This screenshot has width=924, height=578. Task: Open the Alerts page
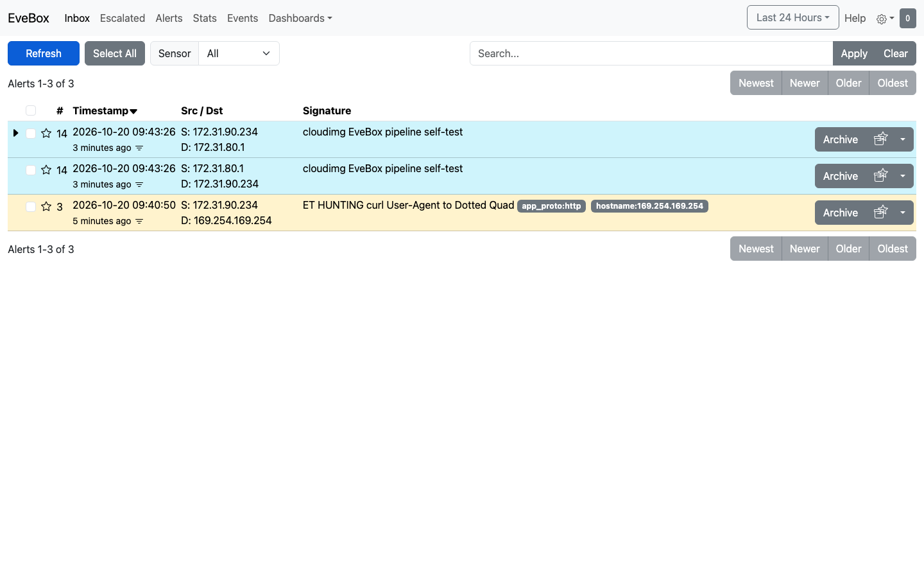[x=169, y=18]
